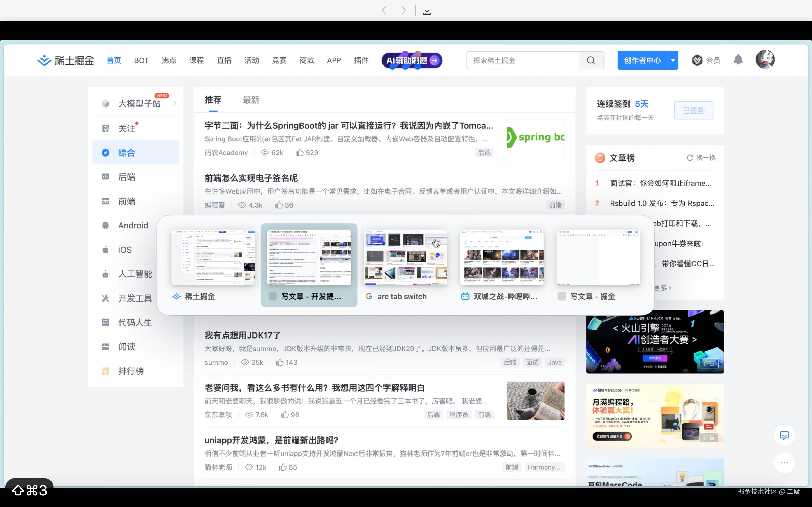812x507 pixels.
Task: Click the download icon in top toolbar
Action: pyautogui.click(x=427, y=10)
